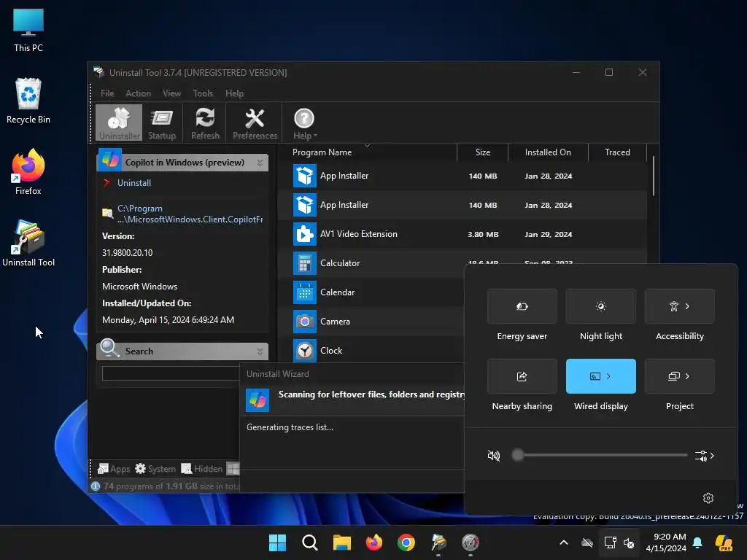
Task: Show hidden tray icons chevron
Action: coord(564,542)
